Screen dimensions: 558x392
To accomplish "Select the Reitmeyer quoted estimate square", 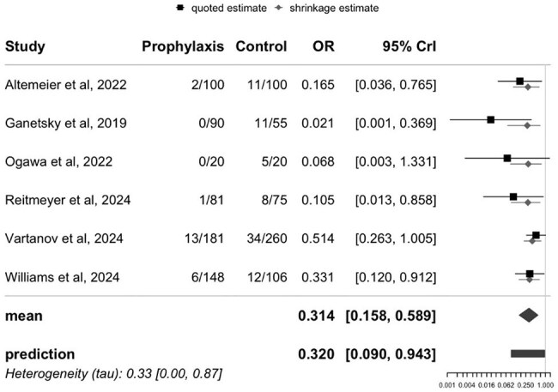I will pos(513,196).
